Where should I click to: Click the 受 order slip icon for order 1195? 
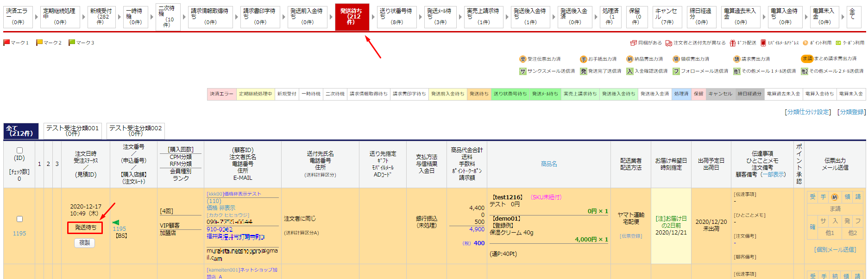click(812, 197)
